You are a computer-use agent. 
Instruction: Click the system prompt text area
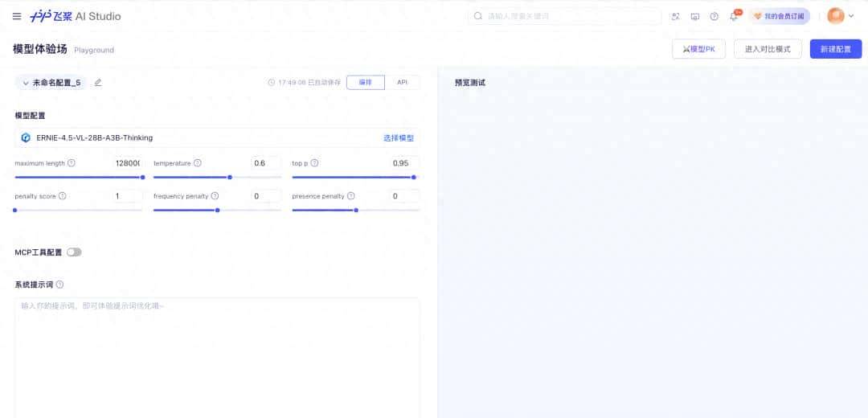pos(217,358)
